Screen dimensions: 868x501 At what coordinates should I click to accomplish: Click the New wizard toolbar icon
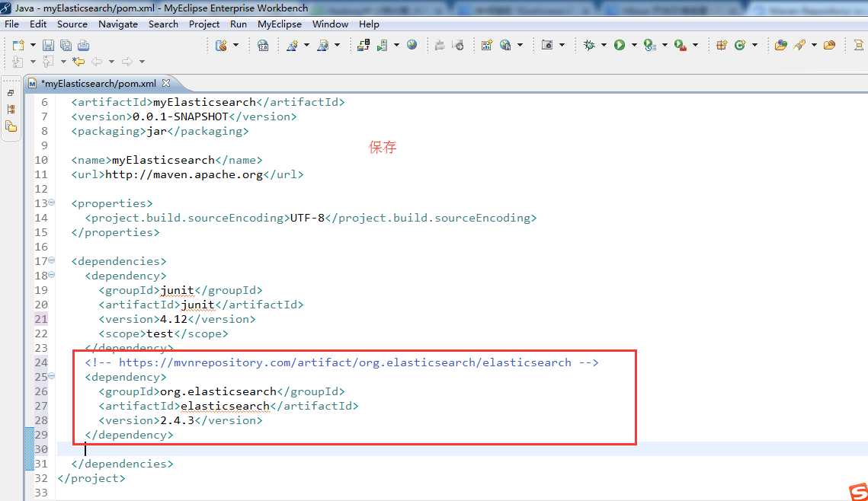pyautogui.click(x=18, y=46)
